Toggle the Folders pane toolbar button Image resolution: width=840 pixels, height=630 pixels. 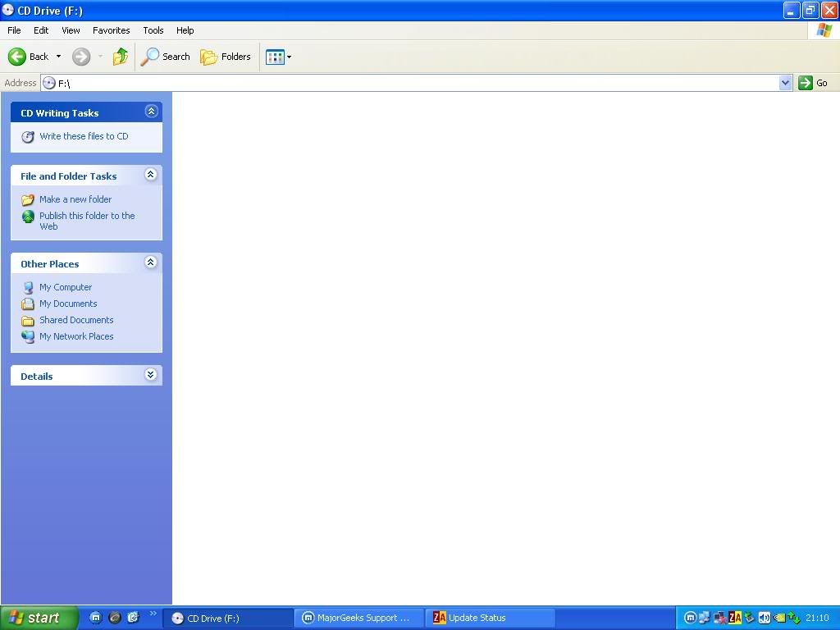(x=225, y=57)
